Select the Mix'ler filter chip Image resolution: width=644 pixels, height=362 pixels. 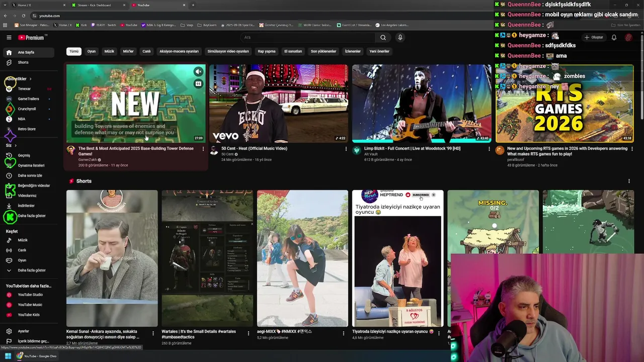click(128, 51)
